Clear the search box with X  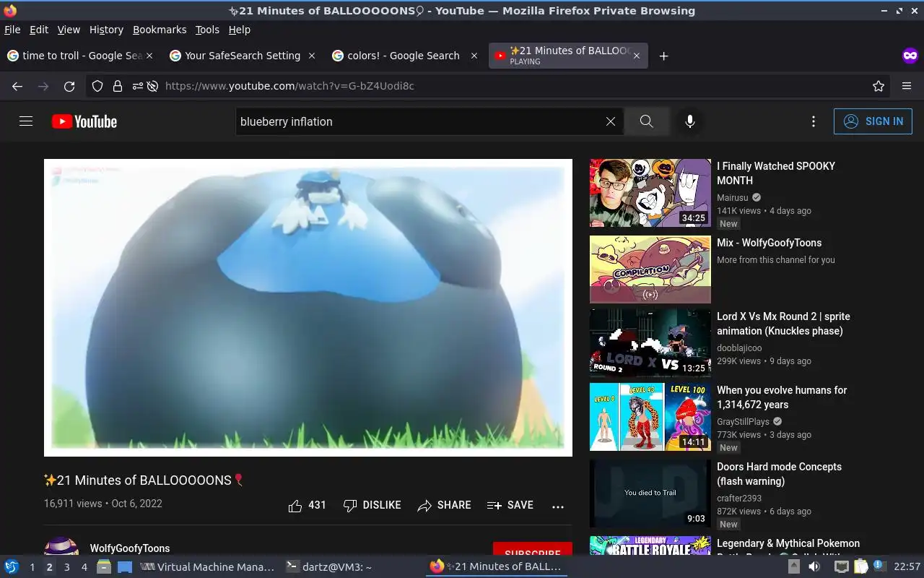[x=611, y=121]
